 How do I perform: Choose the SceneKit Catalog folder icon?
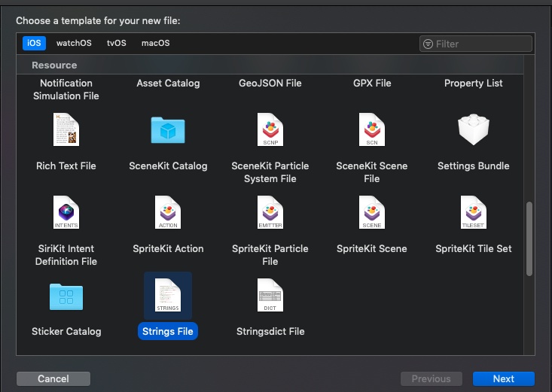click(x=168, y=130)
